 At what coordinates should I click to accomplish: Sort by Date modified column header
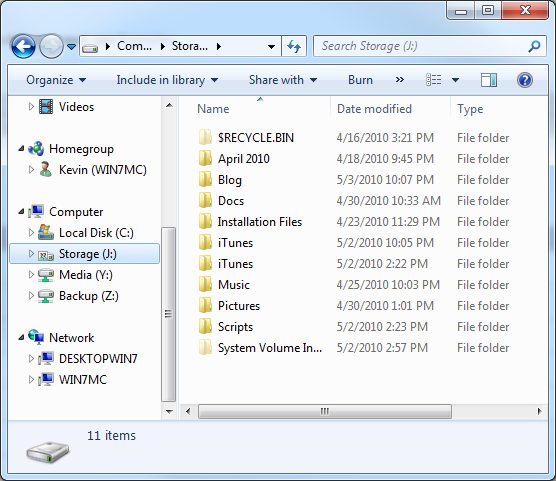[x=374, y=109]
